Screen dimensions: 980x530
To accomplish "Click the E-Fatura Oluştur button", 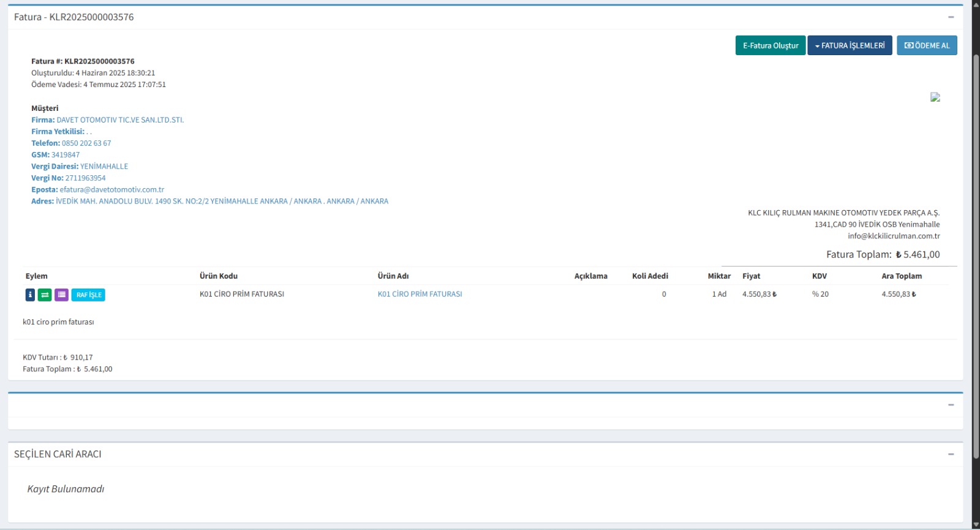I will tap(770, 45).
